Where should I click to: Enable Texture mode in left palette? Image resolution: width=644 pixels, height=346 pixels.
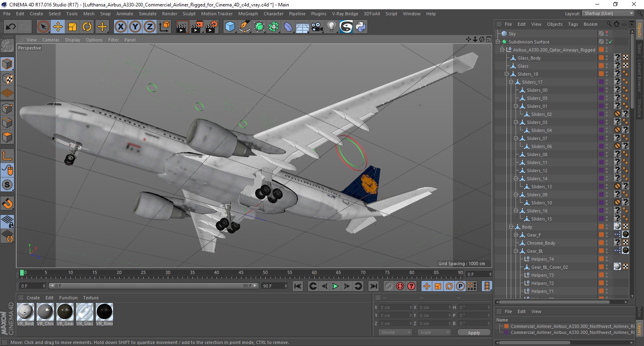tap(7, 79)
